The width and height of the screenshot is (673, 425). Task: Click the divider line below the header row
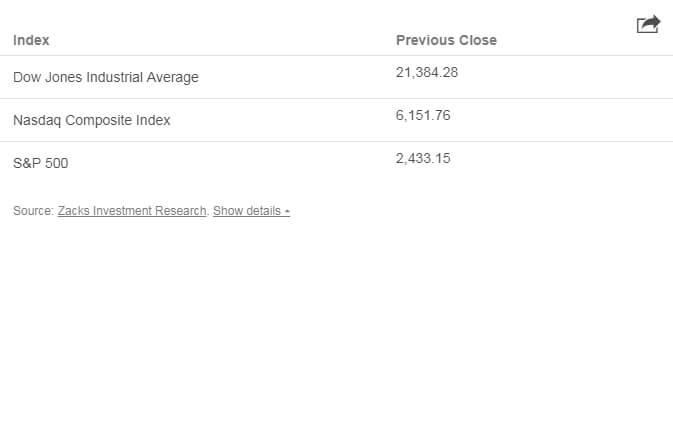[336, 55]
